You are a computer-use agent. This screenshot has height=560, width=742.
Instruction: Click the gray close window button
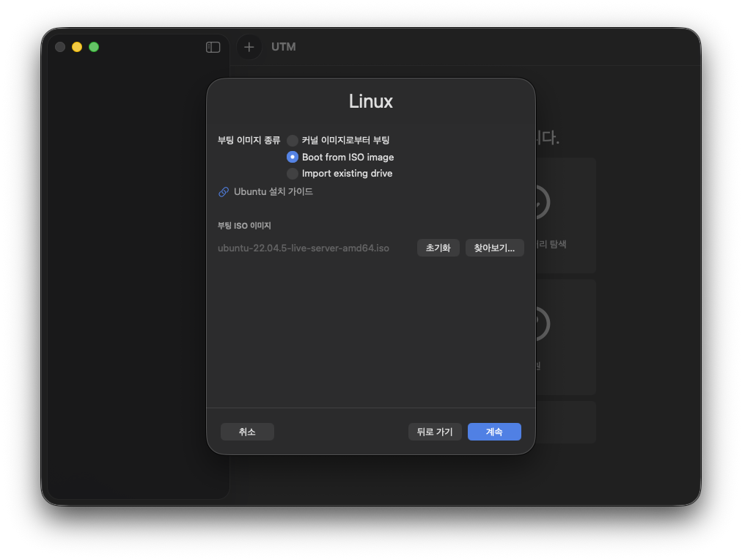click(60, 47)
